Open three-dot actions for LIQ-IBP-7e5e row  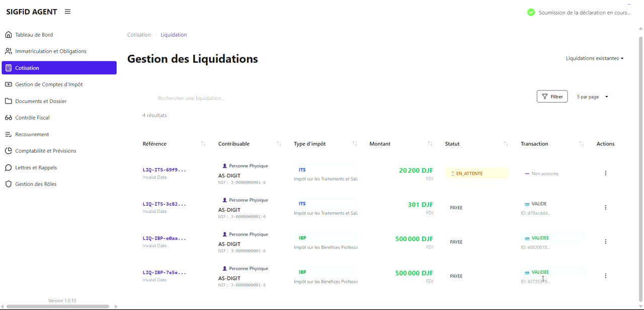[605, 276]
